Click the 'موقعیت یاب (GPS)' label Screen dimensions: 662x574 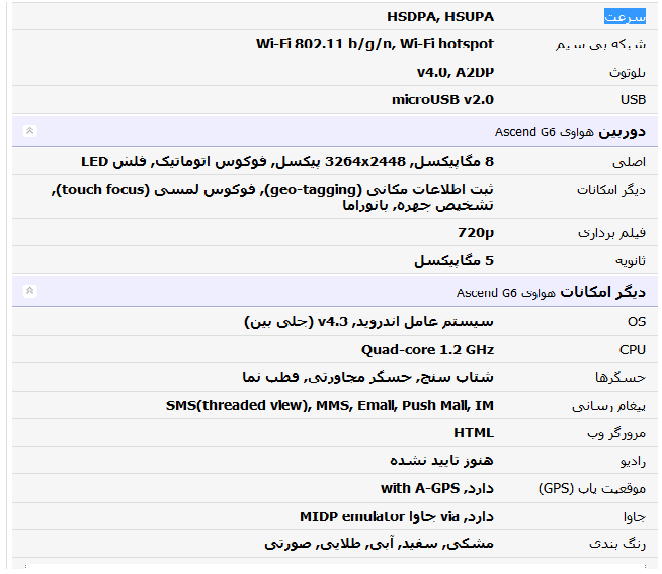pos(592,488)
